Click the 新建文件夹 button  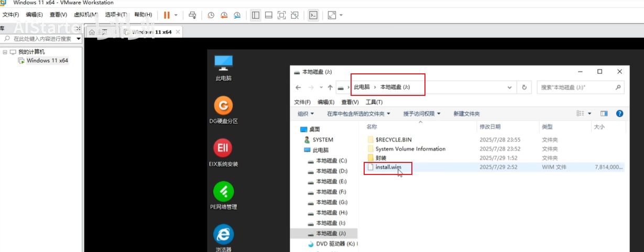pos(466,114)
